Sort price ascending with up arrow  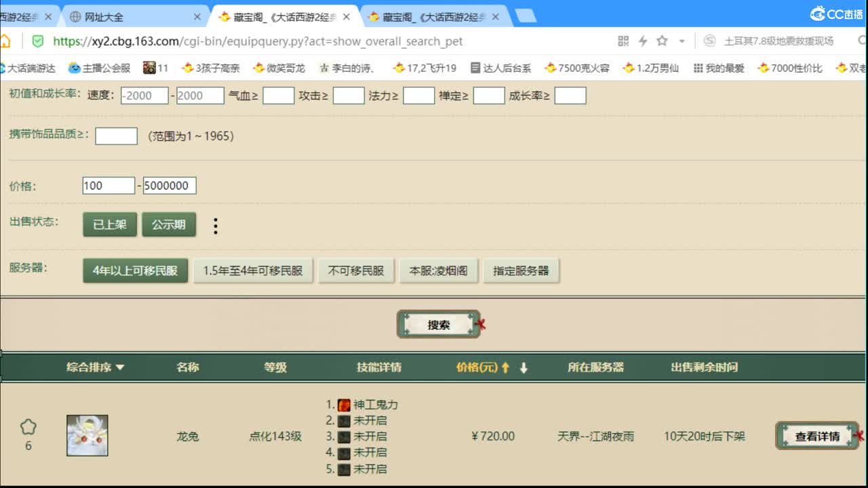[x=505, y=367]
